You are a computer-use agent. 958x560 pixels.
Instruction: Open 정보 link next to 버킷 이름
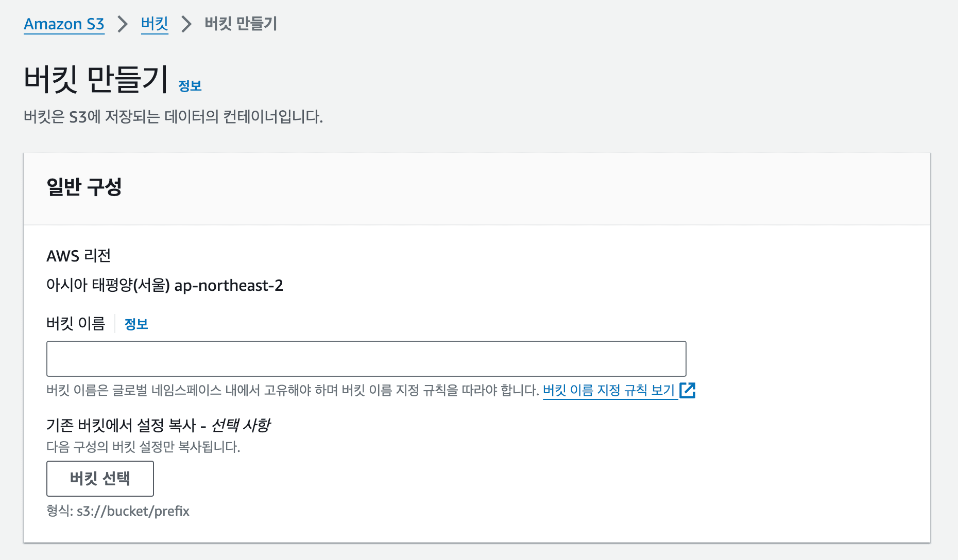pos(136,324)
